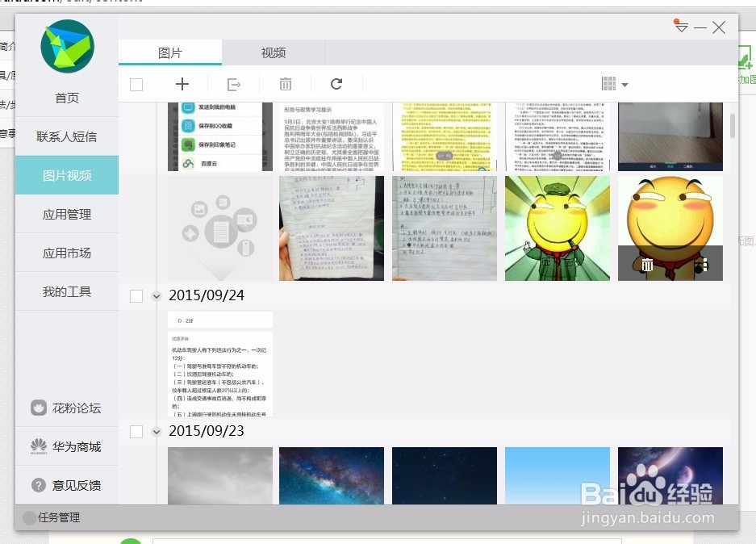Image resolution: width=756 pixels, height=544 pixels.
Task: Click the 花粉论坛 icon
Action: point(39,408)
